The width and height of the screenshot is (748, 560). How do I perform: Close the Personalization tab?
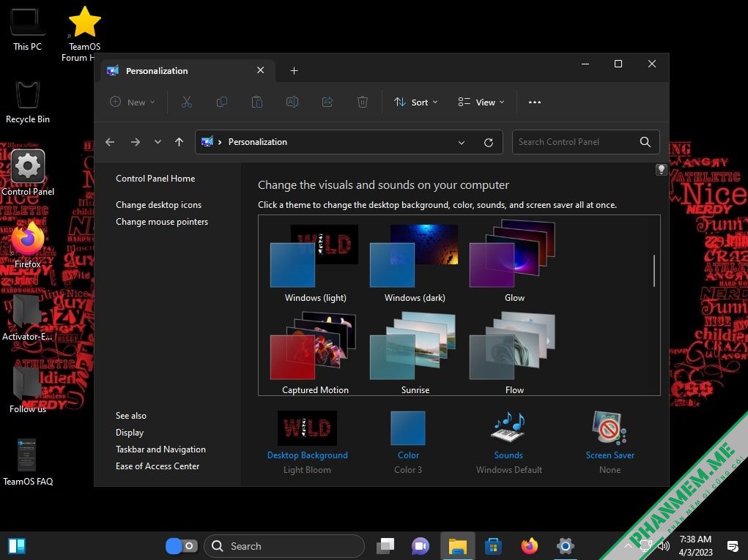point(261,70)
